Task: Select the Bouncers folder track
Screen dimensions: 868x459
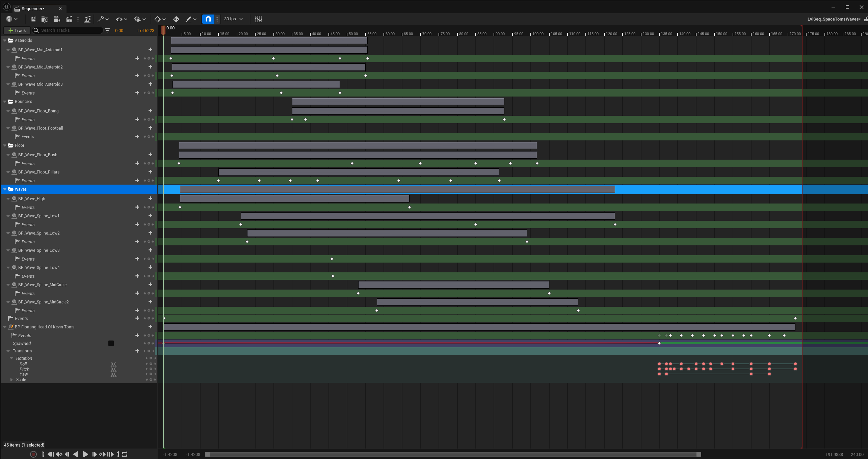Action: coord(24,102)
